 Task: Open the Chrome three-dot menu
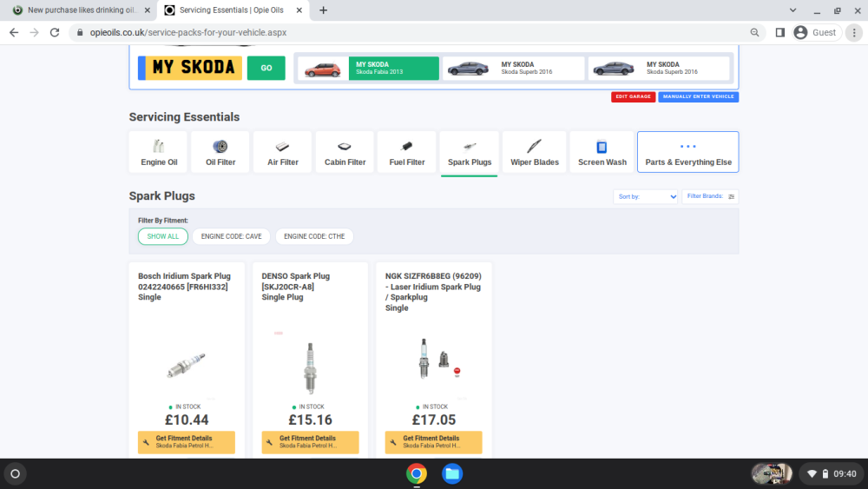click(854, 33)
